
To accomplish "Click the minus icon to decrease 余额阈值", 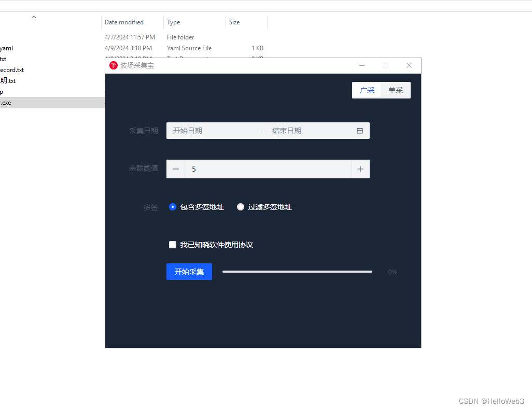I will pyautogui.click(x=176, y=168).
